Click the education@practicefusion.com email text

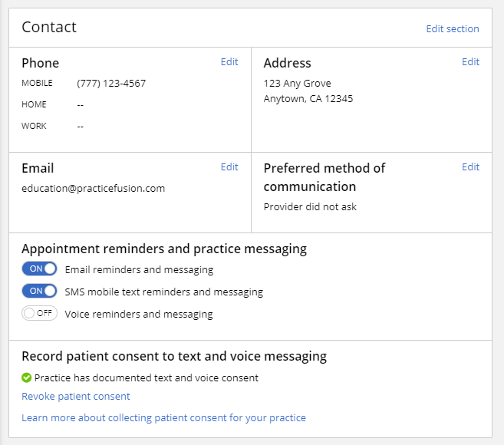93,188
